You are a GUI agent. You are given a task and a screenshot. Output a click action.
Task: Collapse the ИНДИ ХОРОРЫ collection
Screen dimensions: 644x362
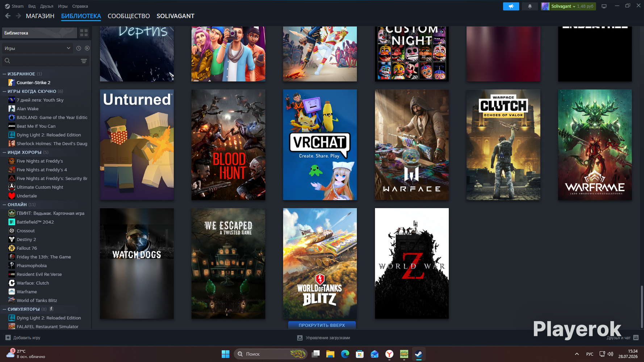coord(4,152)
